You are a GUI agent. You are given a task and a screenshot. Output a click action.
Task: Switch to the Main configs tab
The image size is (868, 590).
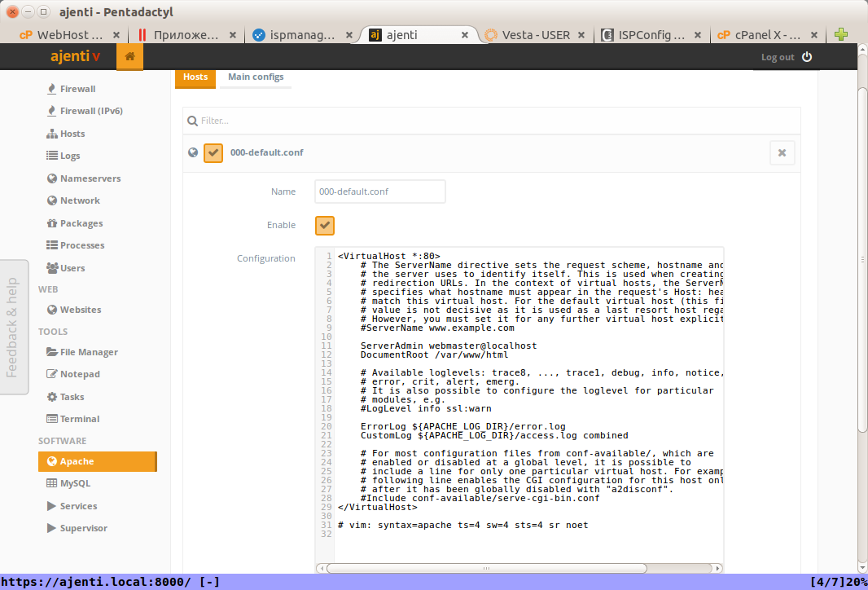(255, 76)
